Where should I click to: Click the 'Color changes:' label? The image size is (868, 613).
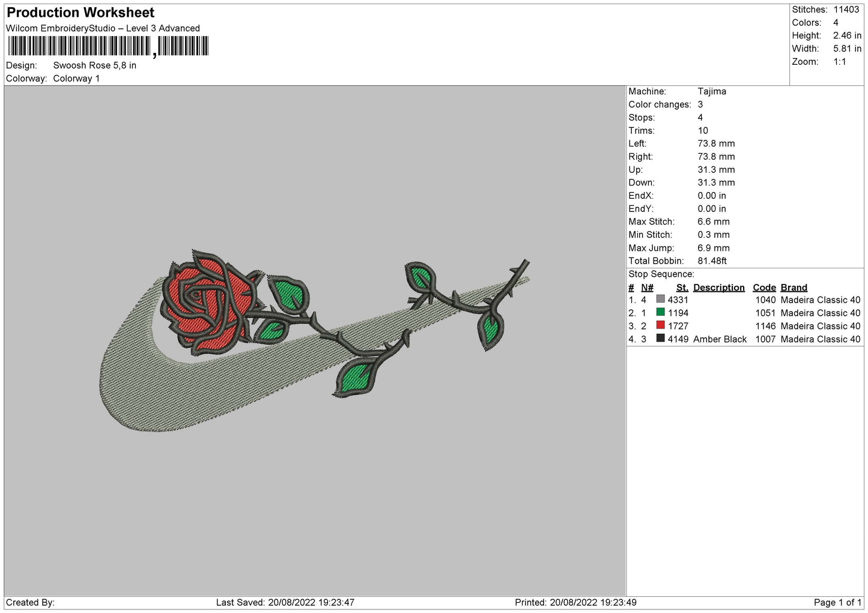coord(660,104)
